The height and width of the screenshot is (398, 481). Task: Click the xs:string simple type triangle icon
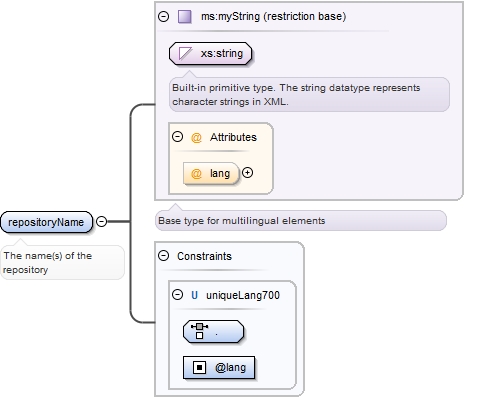point(185,53)
